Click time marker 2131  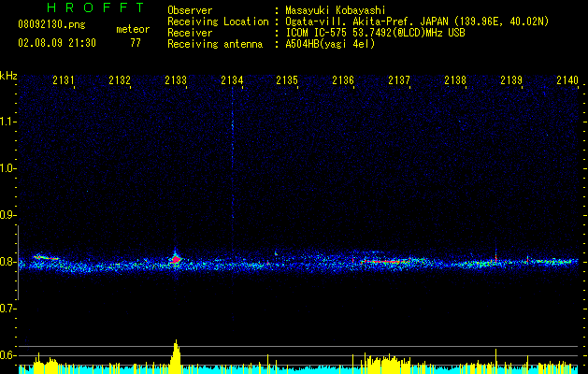click(x=64, y=79)
